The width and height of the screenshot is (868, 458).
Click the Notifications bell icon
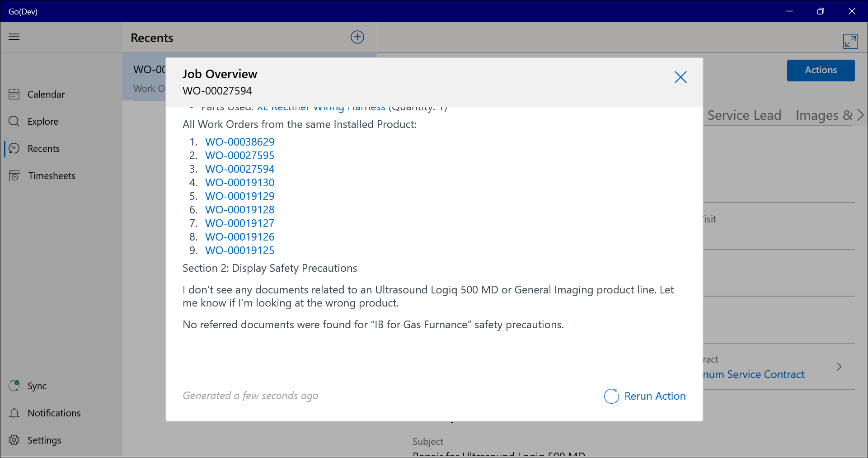coord(14,413)
